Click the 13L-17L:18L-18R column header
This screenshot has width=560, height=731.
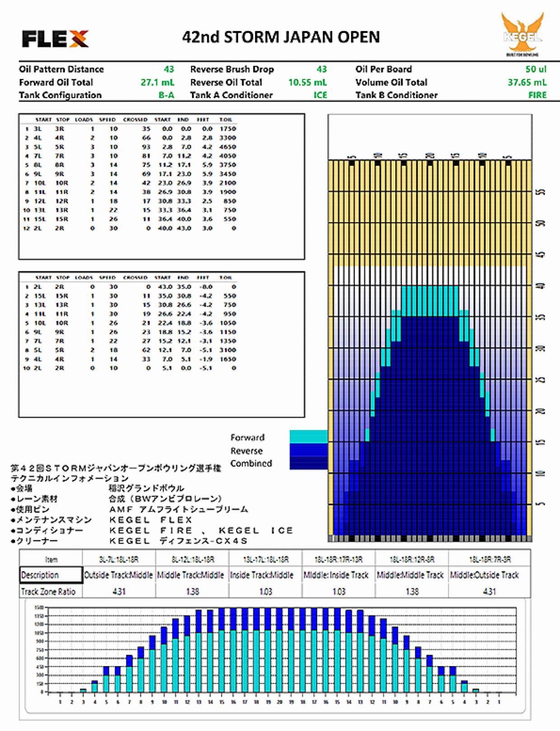pos(266,559)
